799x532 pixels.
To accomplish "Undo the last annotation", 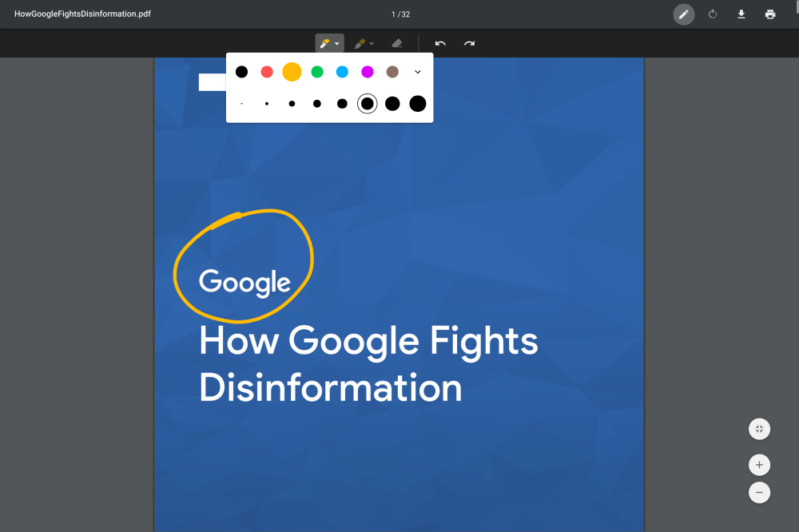I will coord(440,43).
